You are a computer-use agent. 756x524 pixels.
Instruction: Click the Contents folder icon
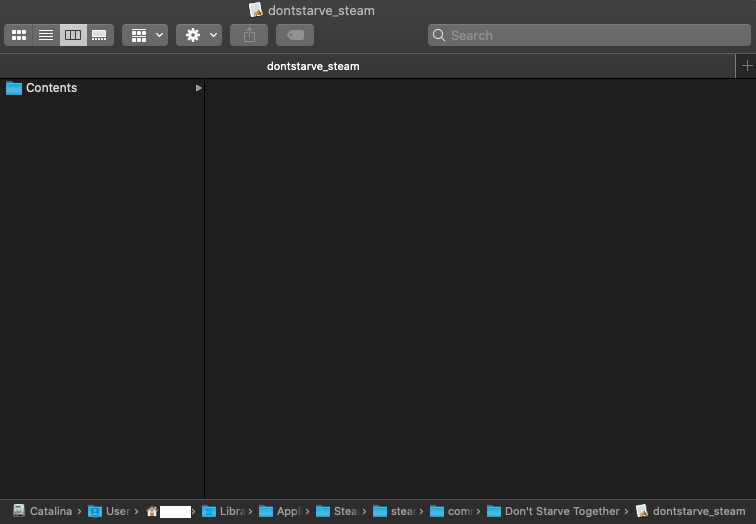14,88
